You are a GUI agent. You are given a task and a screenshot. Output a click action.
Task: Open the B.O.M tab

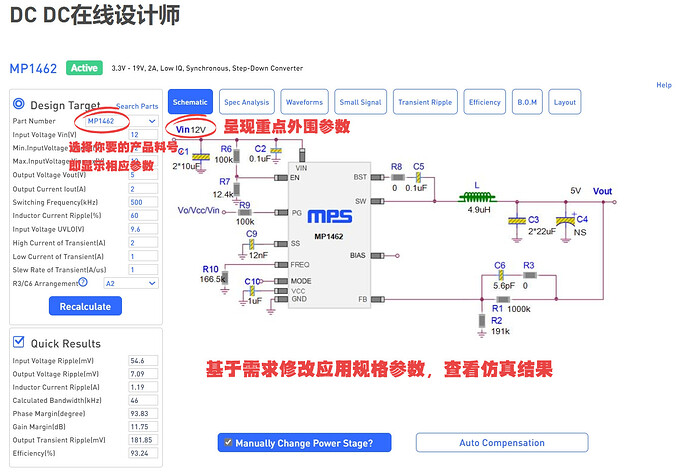pos(527,102)
